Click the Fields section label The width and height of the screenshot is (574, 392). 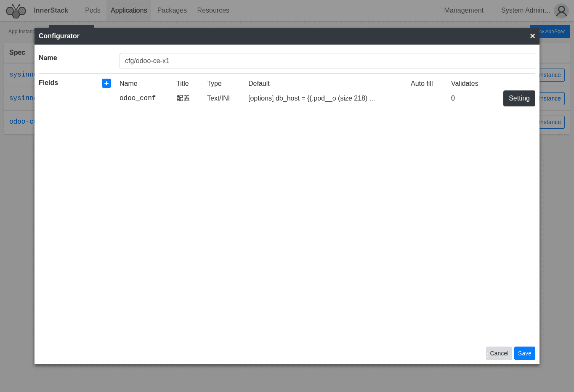pos(48,82)
